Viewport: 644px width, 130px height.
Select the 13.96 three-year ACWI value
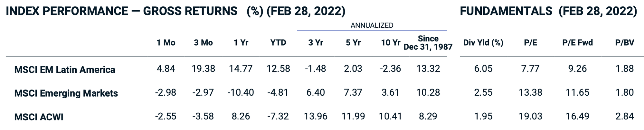(x=316, y=116)
